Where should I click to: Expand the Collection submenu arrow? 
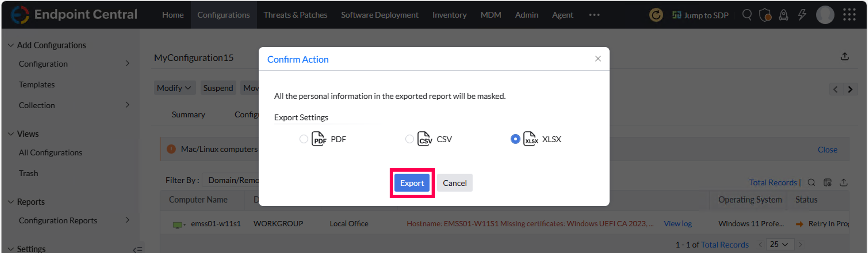127,105
